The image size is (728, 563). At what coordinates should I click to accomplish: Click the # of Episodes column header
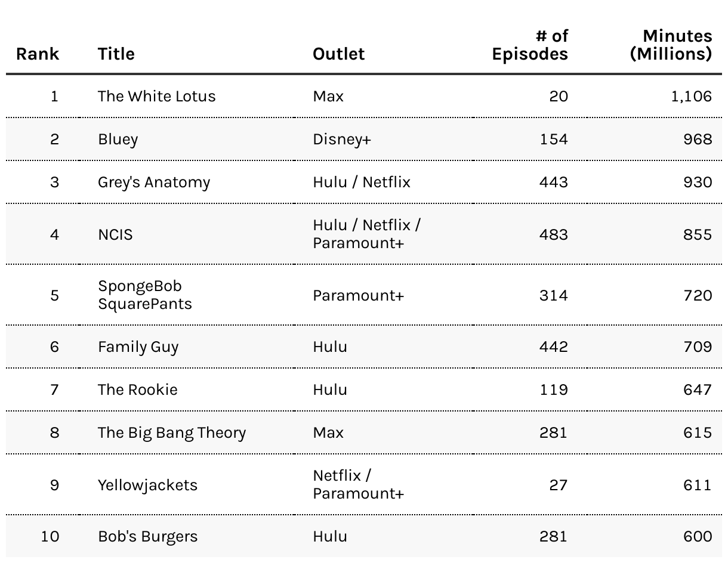(x=530, y=45)
